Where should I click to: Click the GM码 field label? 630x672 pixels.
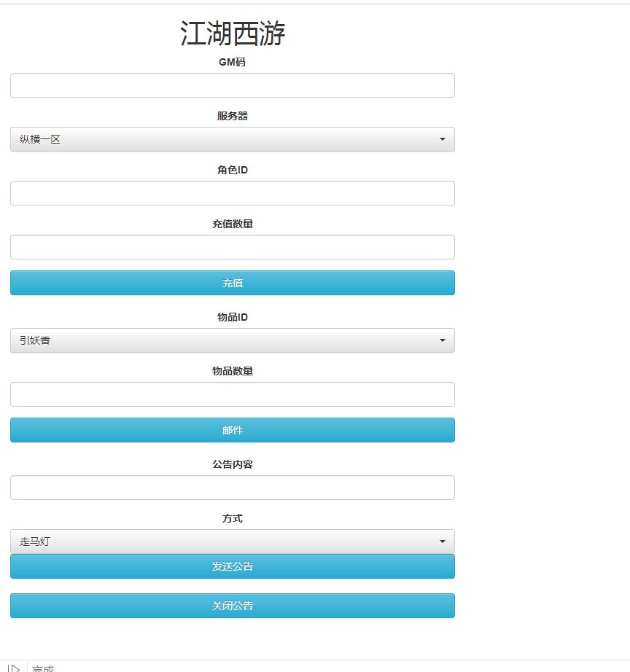pos(232,63)
